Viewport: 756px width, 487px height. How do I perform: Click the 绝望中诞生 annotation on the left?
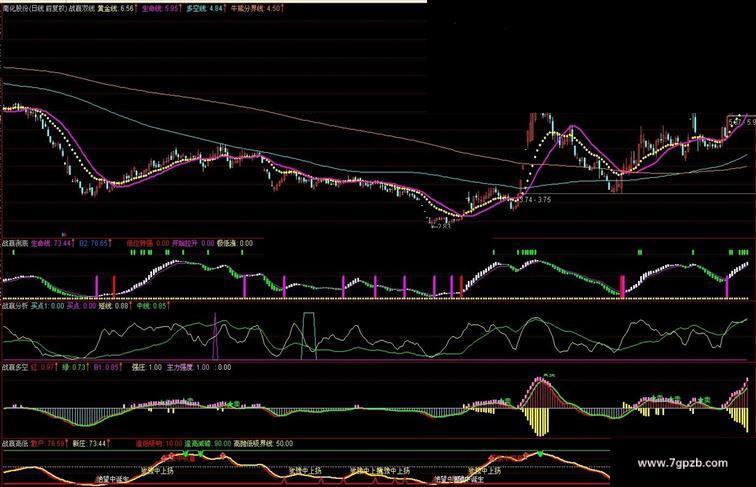tap(112, 480)
